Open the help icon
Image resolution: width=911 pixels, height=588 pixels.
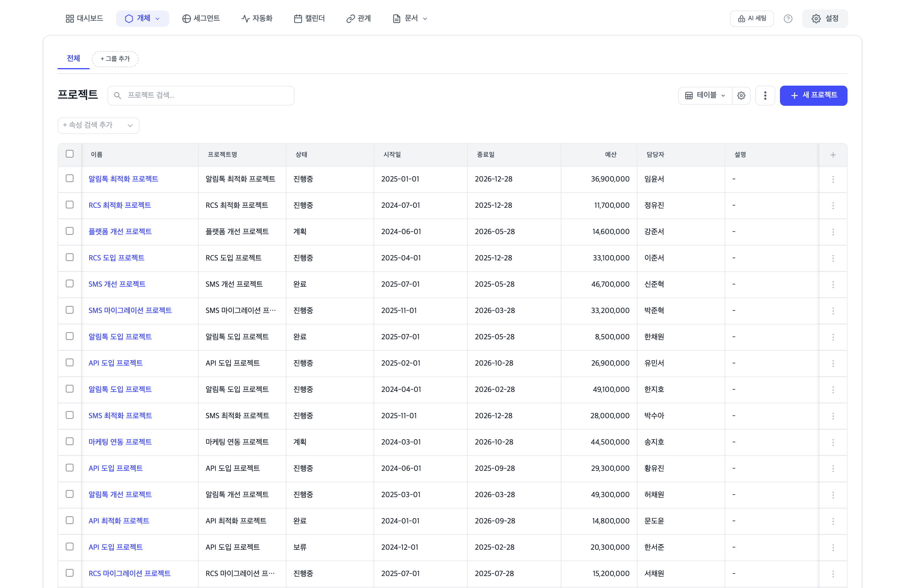click(788, 18)
